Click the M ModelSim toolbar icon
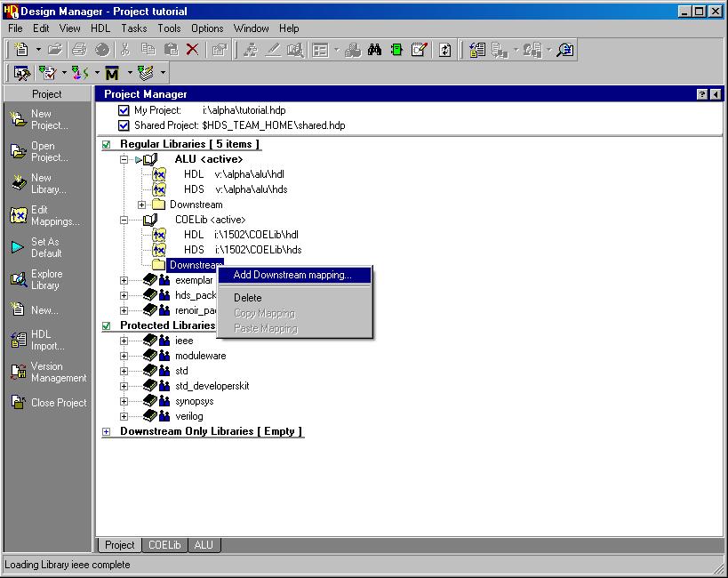The image size is (728, 578). (x=112, y=73)
